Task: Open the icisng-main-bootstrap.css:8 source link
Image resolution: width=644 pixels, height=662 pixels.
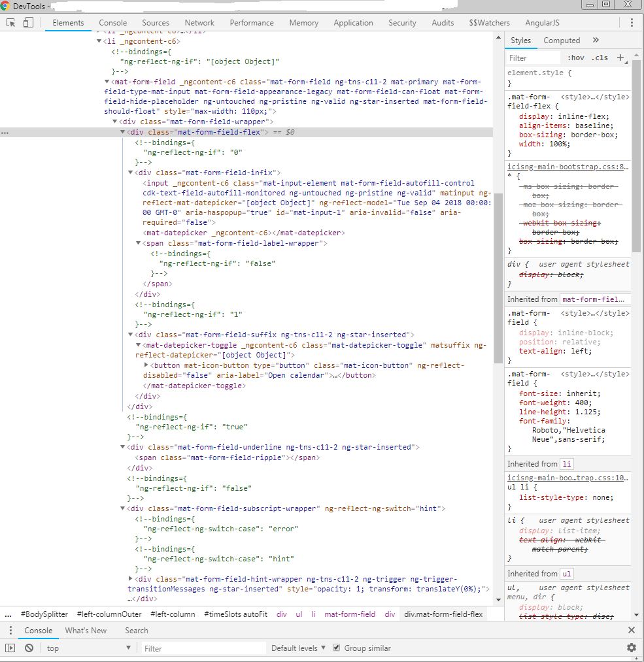Action: [566, 166]
